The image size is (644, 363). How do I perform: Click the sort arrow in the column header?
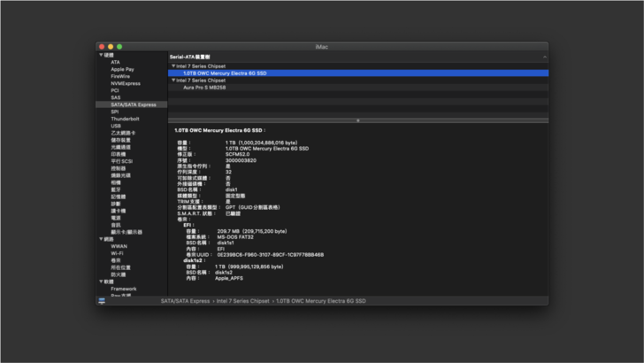(543, 57)
